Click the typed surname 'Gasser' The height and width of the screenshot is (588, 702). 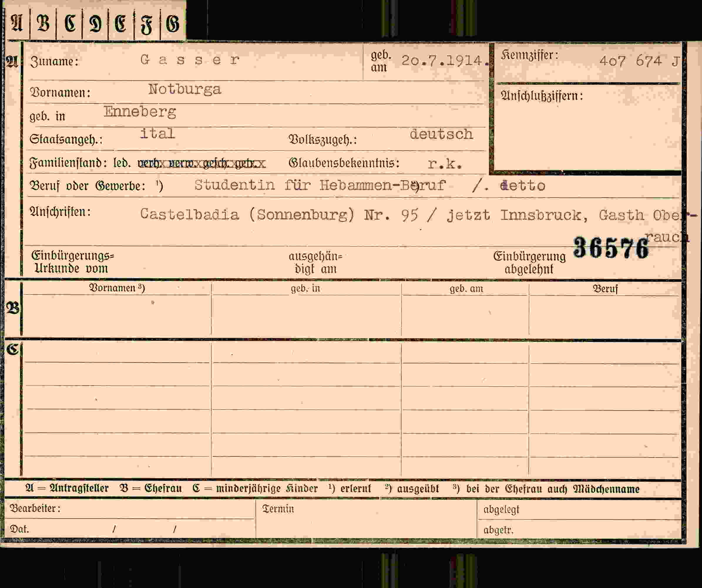tap(190, 60)
